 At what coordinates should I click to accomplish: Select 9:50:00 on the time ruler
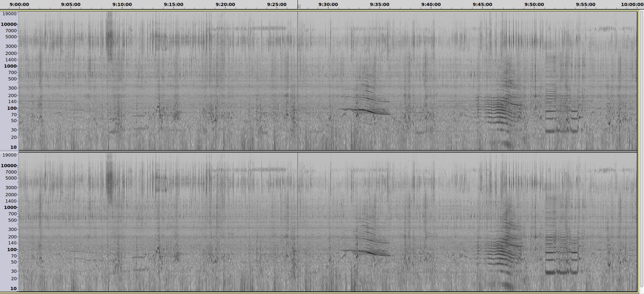point(534,4)
